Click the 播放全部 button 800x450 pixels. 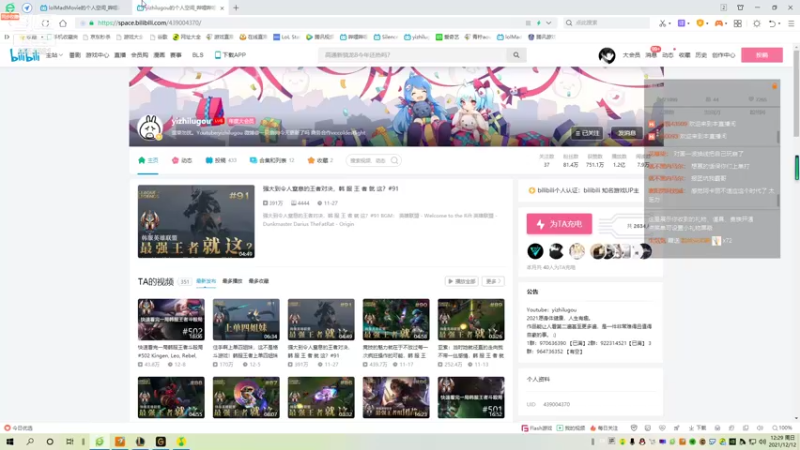tap(462, 281)
